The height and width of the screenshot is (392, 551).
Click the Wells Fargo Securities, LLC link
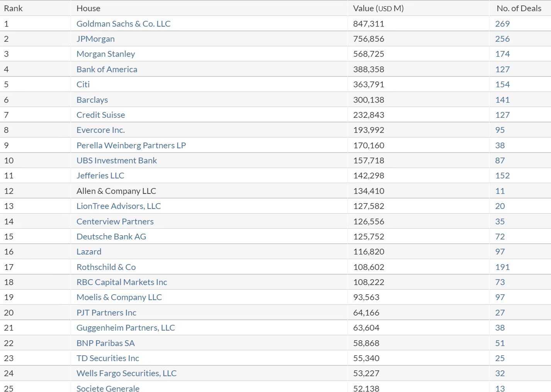(126, 373)
